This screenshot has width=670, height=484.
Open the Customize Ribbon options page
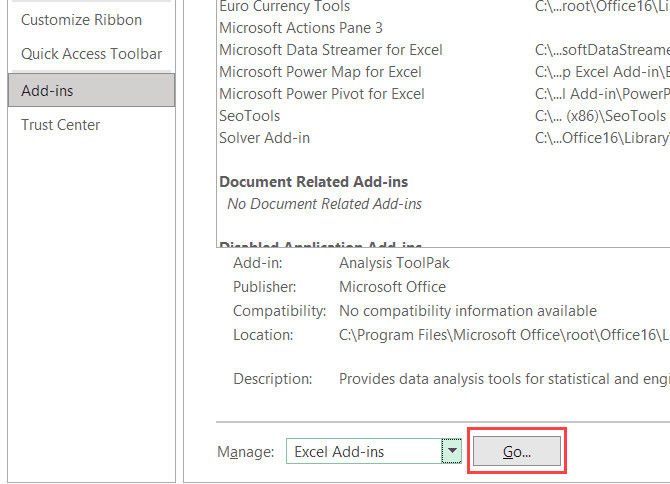point(81,20)
